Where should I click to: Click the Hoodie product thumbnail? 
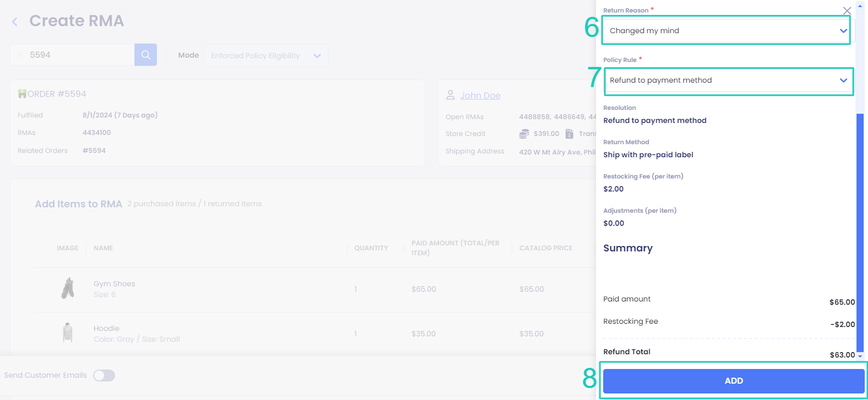click(x=68, y=333)
